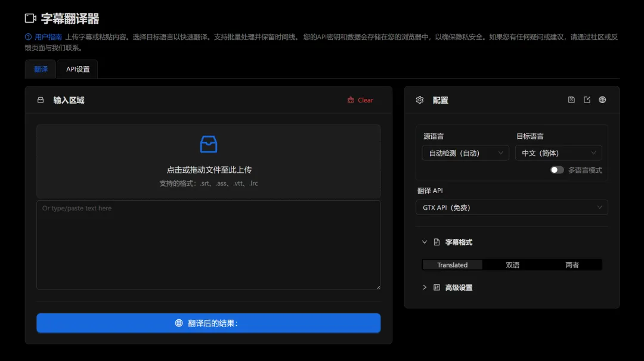Clear the input with the Clear button
Screen dimensions: 644x361
pyautogui.click(x=360, y=100)
